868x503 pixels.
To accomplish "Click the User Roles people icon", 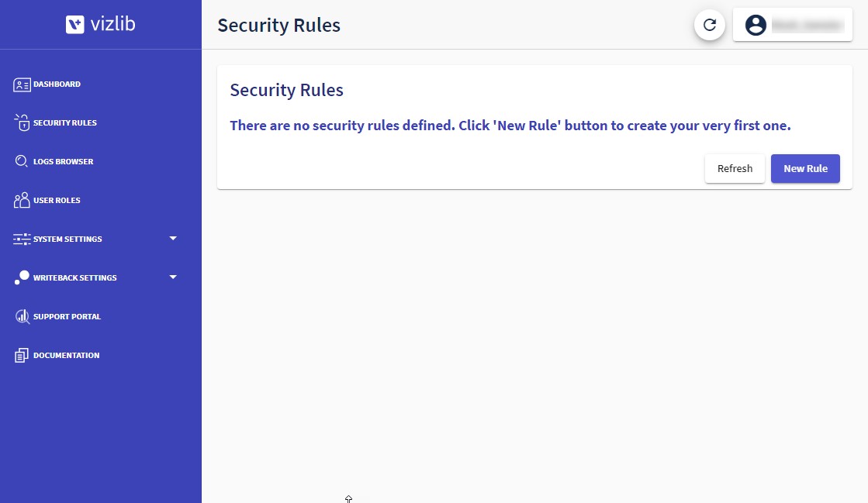I will point(22,200).
